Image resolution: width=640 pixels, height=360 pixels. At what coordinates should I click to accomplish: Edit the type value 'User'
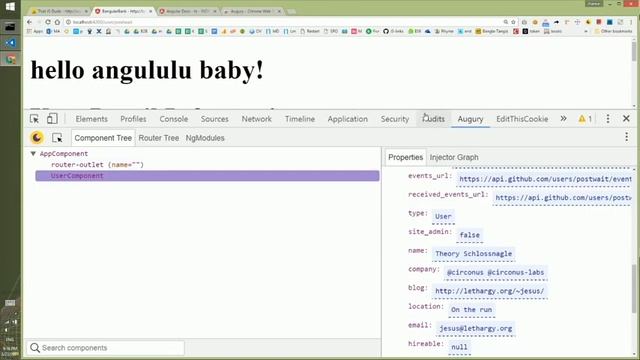443,216
